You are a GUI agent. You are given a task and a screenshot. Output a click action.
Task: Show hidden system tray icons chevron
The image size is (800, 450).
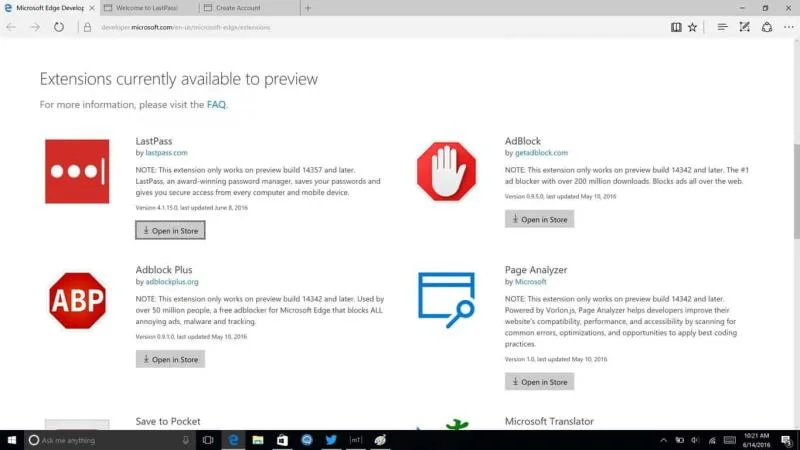pos(663,440)
